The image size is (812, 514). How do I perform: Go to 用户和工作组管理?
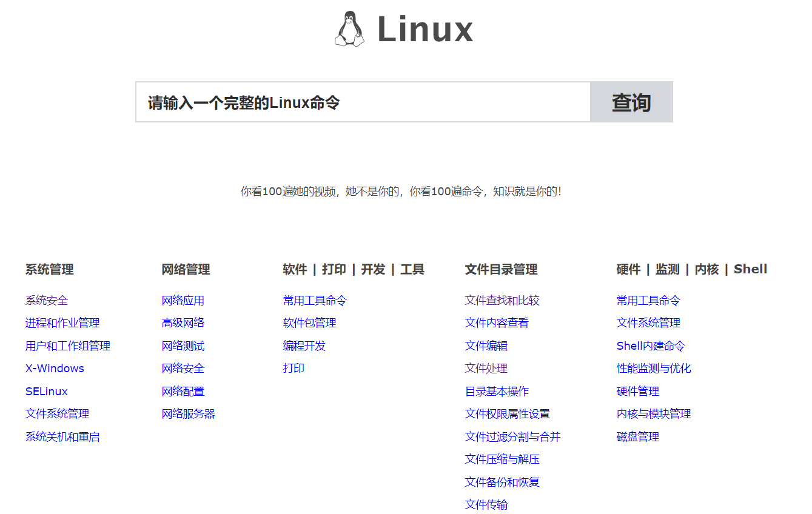(68, 346)
